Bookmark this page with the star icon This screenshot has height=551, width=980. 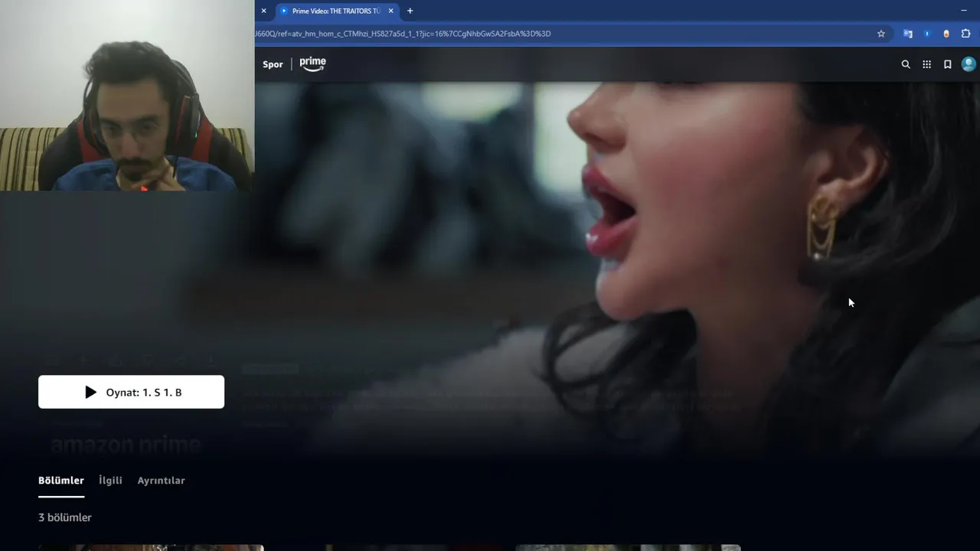point(881,34)
